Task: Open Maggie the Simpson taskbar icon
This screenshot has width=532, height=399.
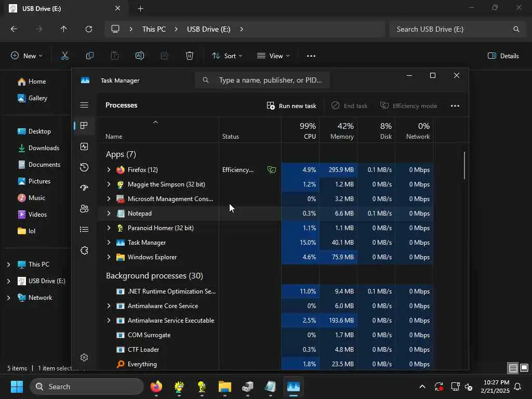Action: point(179,387)
